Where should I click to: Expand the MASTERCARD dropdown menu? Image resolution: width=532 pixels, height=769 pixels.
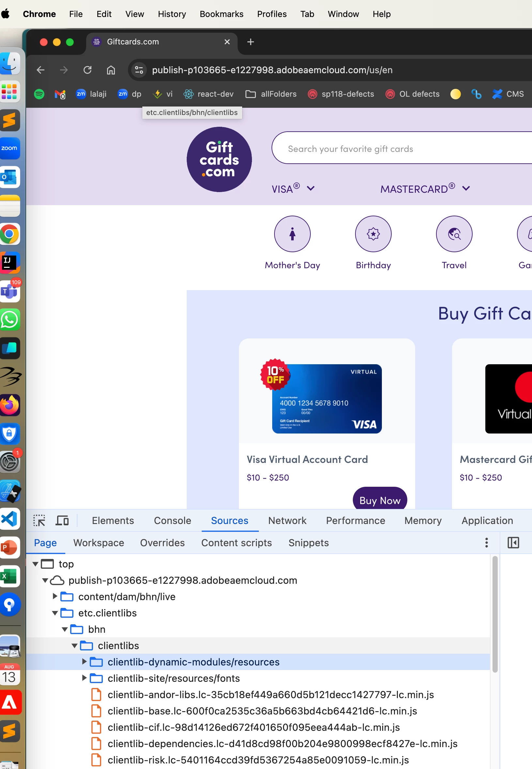[x=425, y=188]
